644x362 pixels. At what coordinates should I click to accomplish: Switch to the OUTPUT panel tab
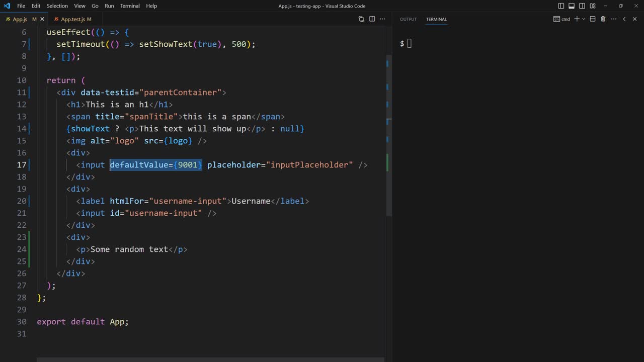tap(408, 19)
